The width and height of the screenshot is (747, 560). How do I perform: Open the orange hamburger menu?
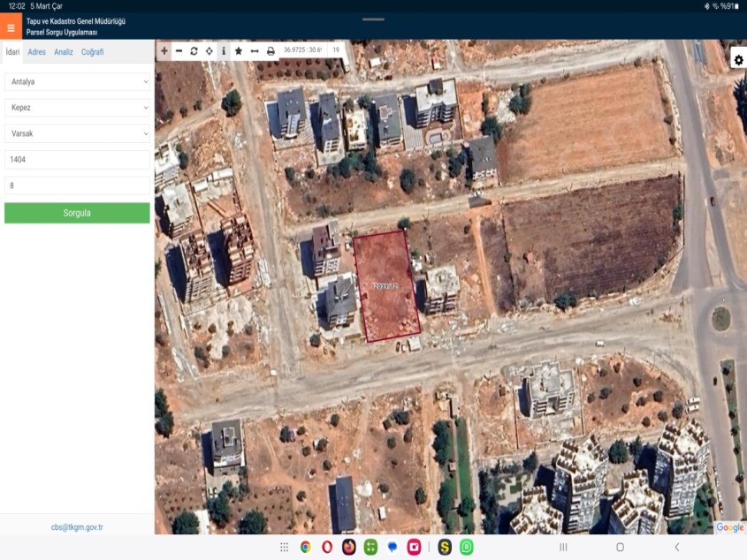(x=11, y=27)
